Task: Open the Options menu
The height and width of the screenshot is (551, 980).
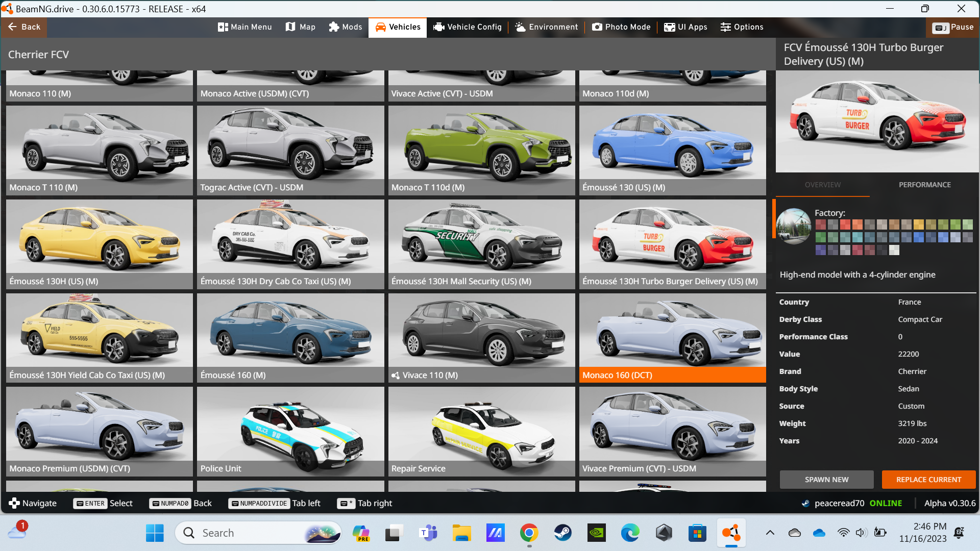Action: click(x=742, y=27)
